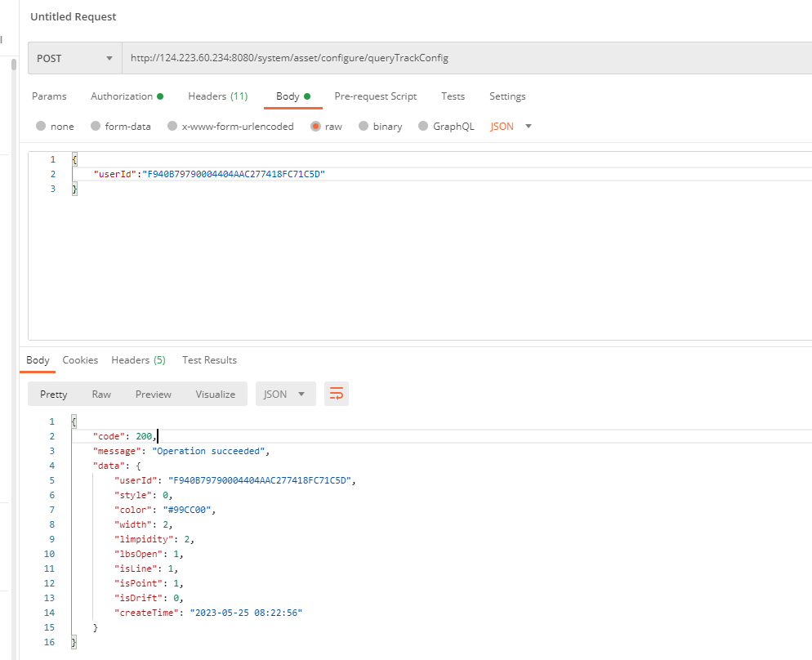Switch to the Tests tab
Image resolution: width=812 pixels, height=660 pixels.
pyautogui.click(x=453, y=96)
